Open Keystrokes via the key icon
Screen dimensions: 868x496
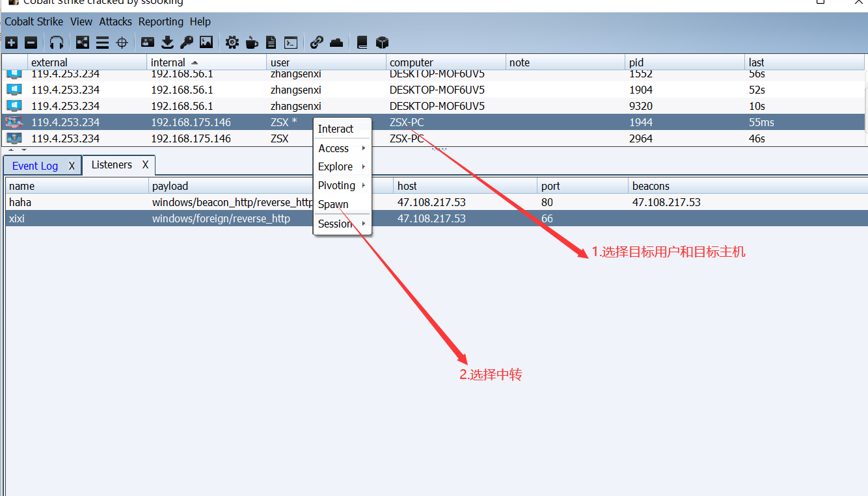(187, 43)
